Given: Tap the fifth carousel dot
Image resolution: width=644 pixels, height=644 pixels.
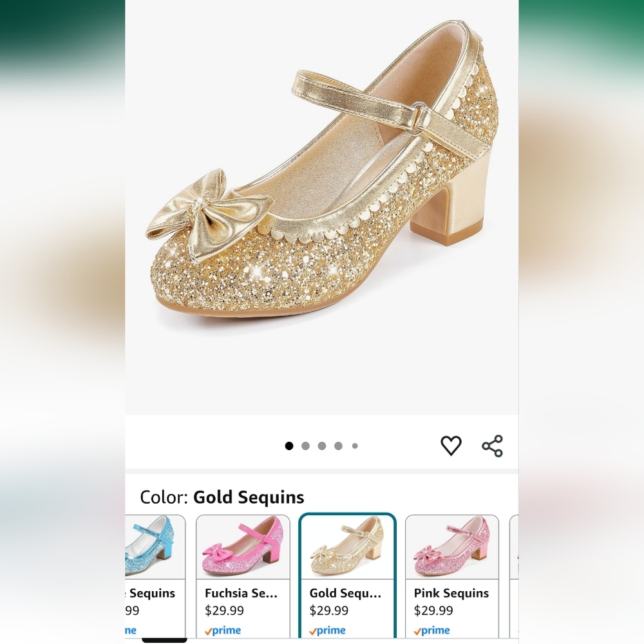Looking at the screenshot, I should click(354, 445).
